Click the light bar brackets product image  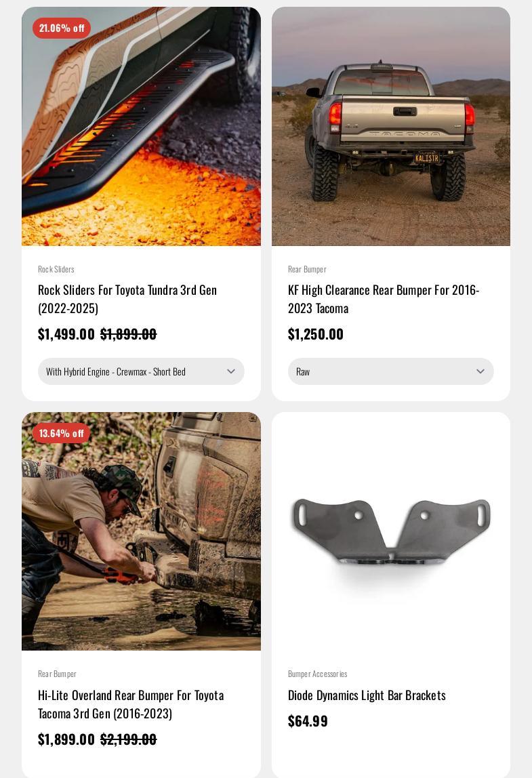click(x=390, y=531)
